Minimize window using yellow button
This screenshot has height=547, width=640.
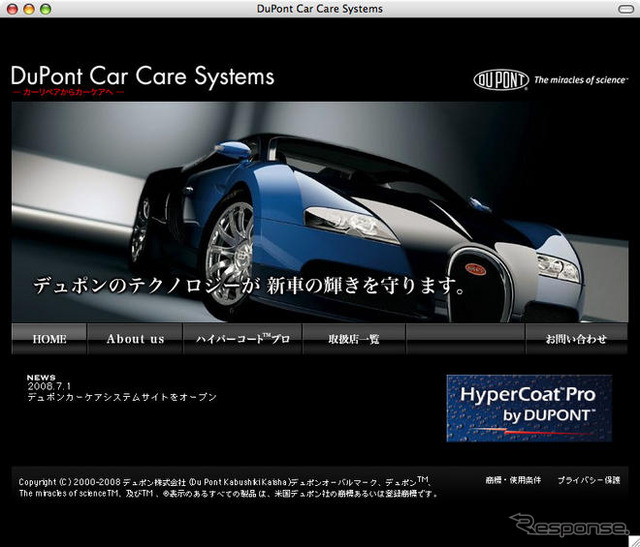[x=29, y=9]
